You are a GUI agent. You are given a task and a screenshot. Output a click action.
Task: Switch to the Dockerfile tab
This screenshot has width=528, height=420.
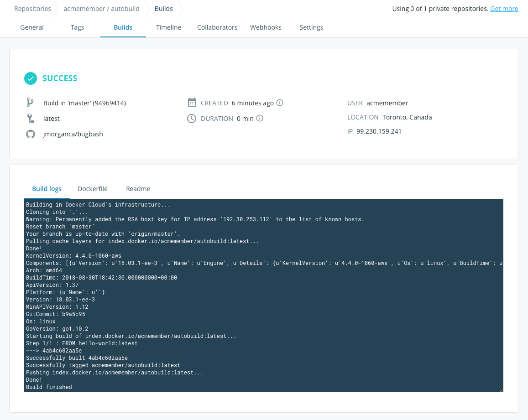[92, 188]
